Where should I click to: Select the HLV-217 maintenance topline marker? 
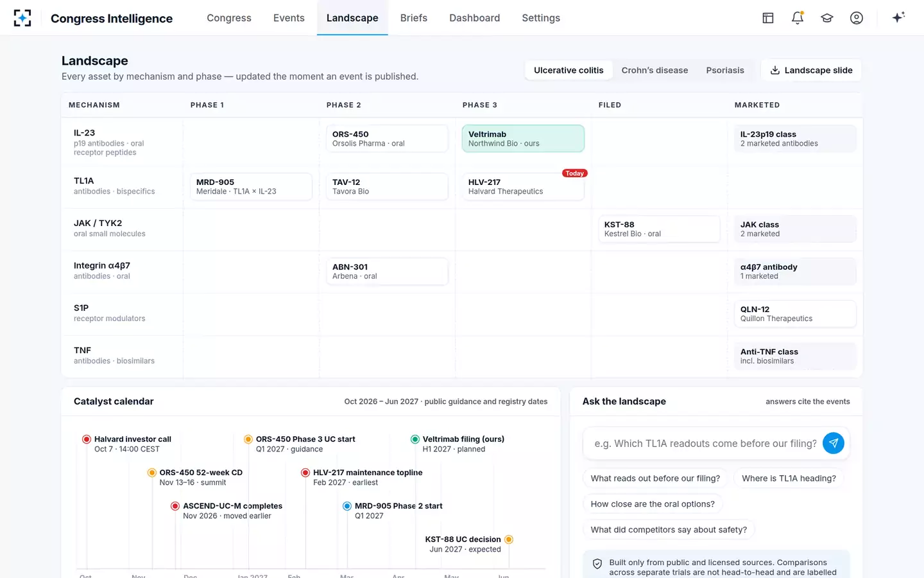(305, 473)
